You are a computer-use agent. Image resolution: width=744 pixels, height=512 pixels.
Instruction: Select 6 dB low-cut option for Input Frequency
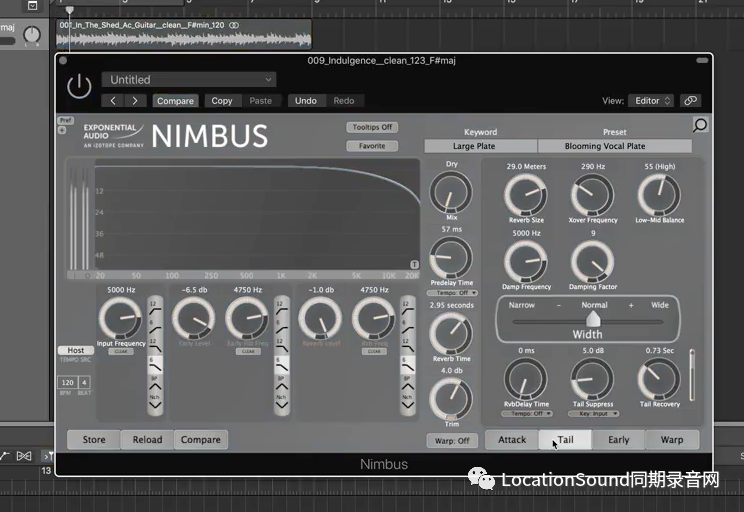point(155,326)
